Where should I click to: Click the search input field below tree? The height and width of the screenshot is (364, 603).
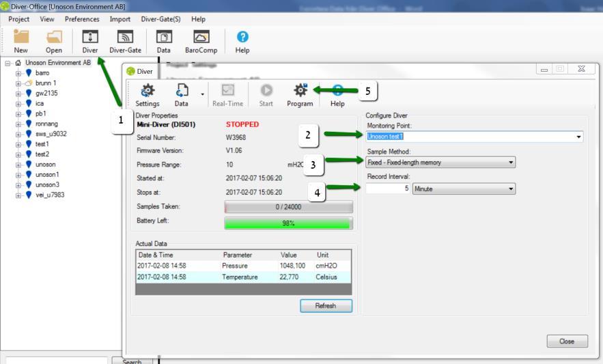(x=57, y=361)
